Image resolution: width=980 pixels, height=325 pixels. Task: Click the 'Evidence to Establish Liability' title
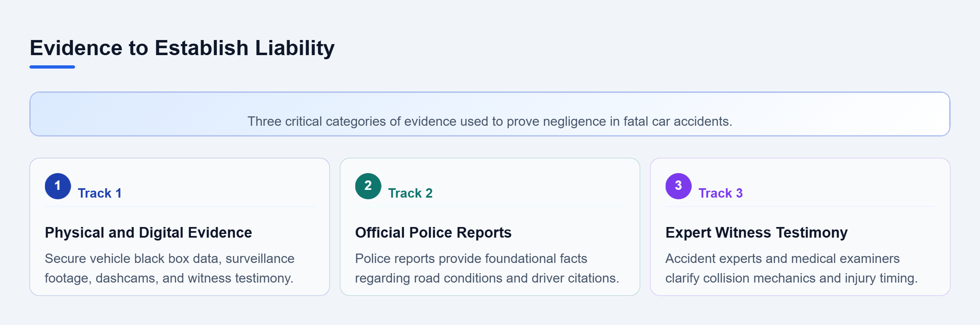182,48
